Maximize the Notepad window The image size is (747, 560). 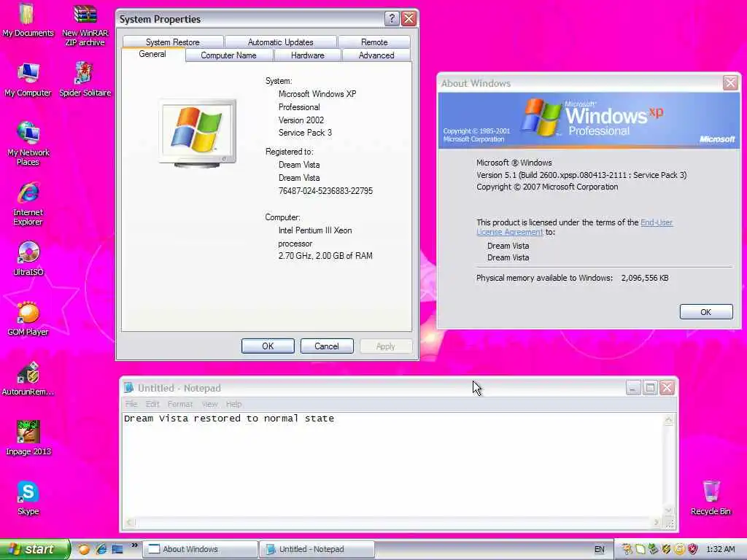[650, 388]
